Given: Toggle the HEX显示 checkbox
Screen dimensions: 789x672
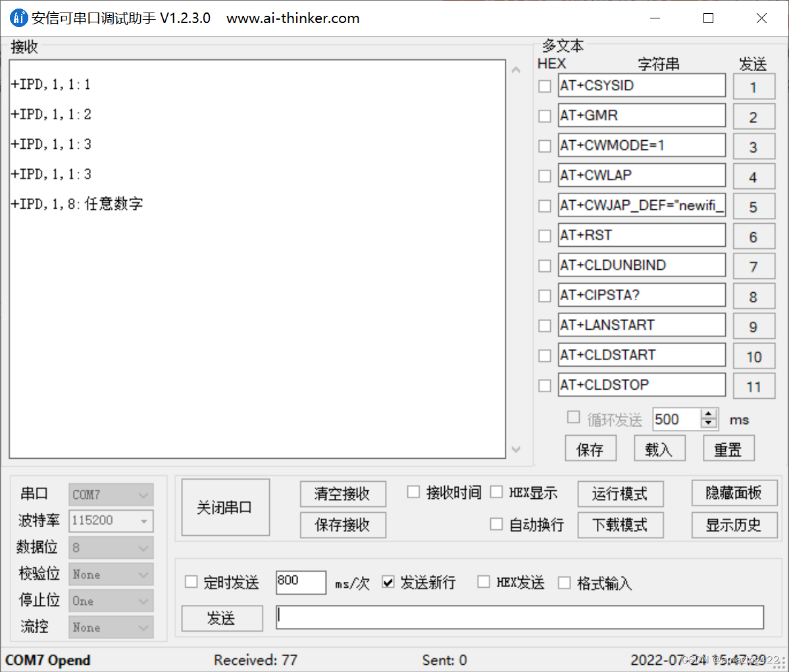Looking at the screenshot, I should [x=496, y=492].
